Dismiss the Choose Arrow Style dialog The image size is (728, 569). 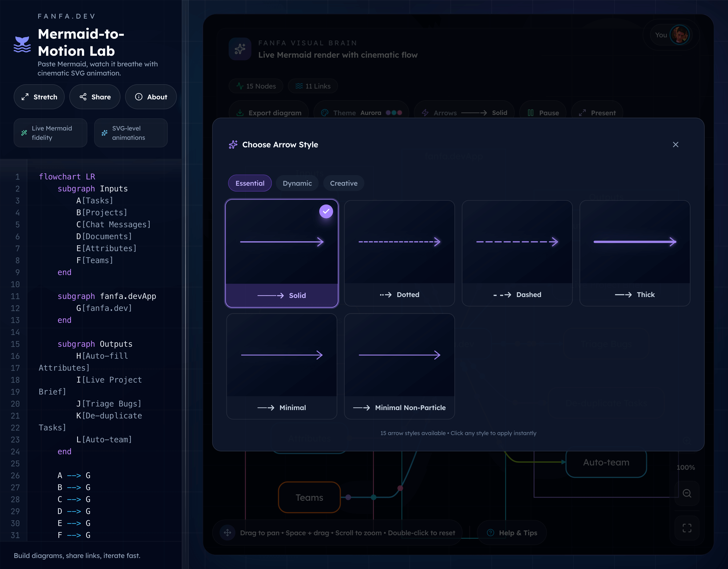(676, 144)
